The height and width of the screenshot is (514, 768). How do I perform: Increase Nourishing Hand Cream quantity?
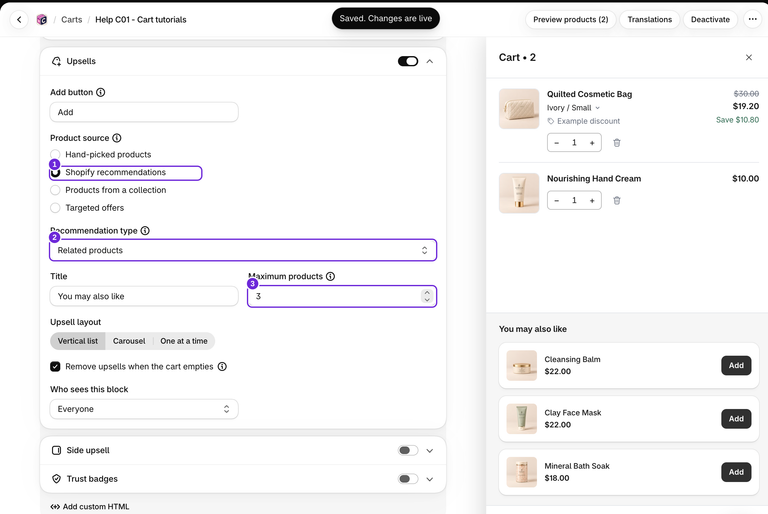coord(592,200)
